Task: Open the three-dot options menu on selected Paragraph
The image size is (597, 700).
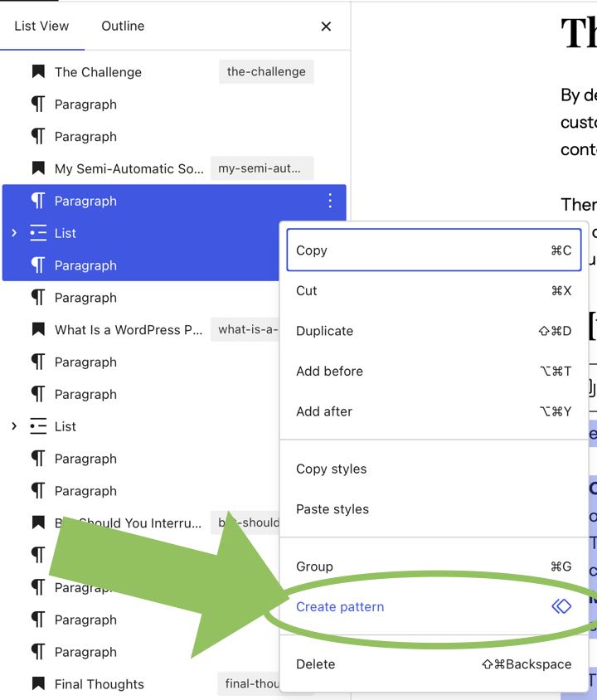Action: pyautogui.click(x=330, y=201)
